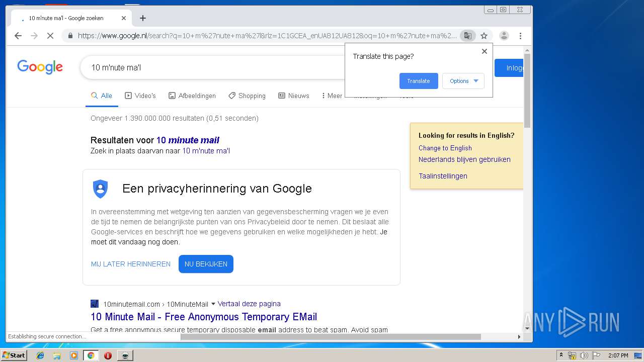Open 10 Minute Mail result title

[x=204, y=317]
